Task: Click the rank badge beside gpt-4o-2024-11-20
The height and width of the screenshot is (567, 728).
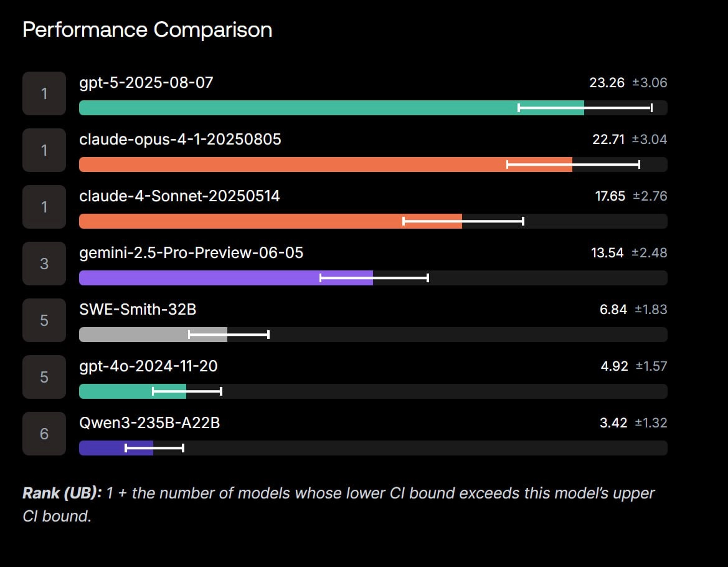Action: 44,377
